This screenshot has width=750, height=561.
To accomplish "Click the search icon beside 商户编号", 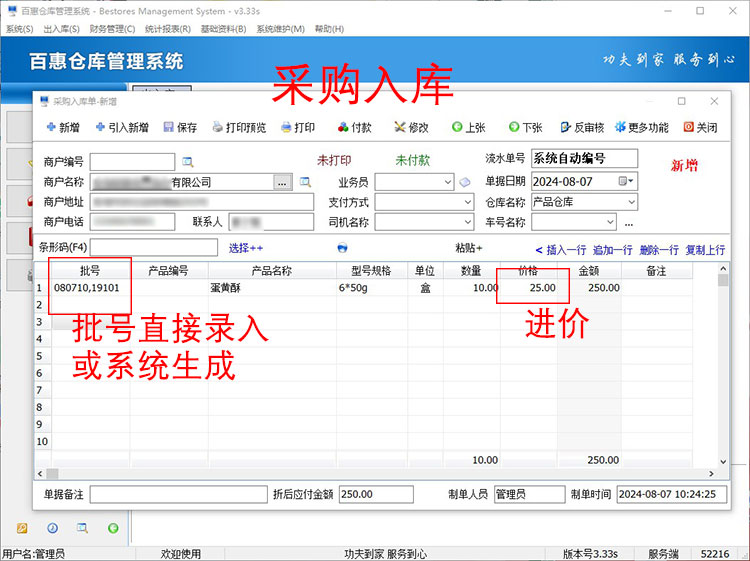I will [x=188, y=162].
